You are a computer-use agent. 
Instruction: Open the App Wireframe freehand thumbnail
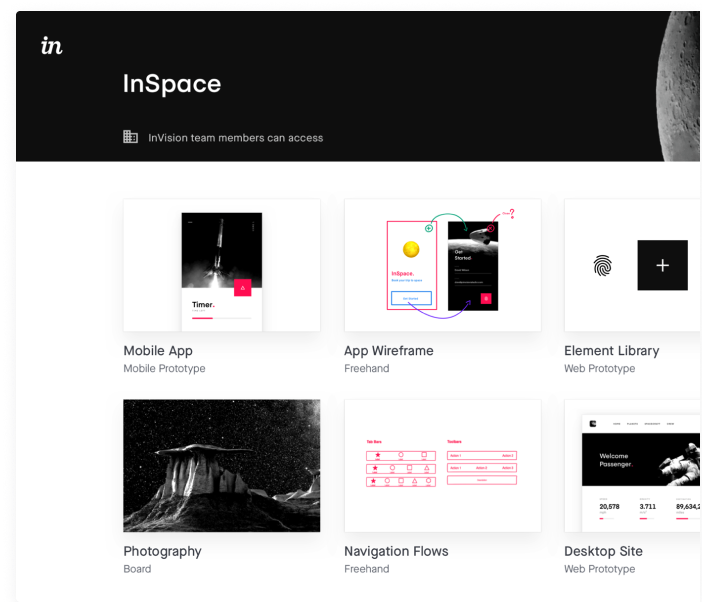pos(442,265)
